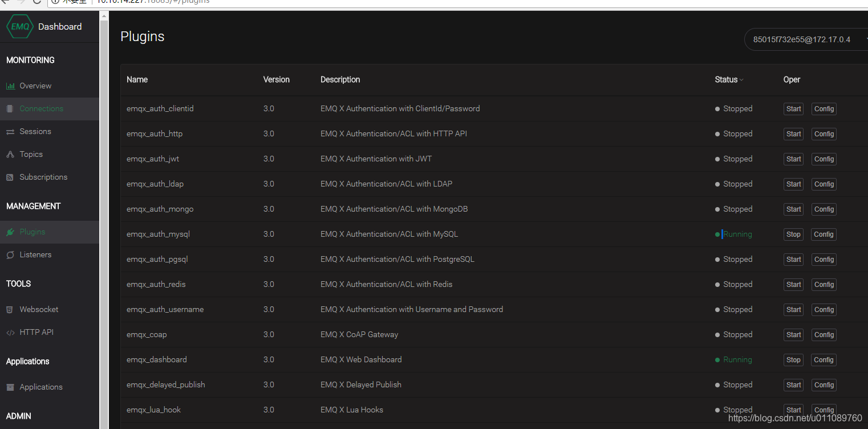
Task: Open the Status column filter arrow
Action: tap(741, 80)
